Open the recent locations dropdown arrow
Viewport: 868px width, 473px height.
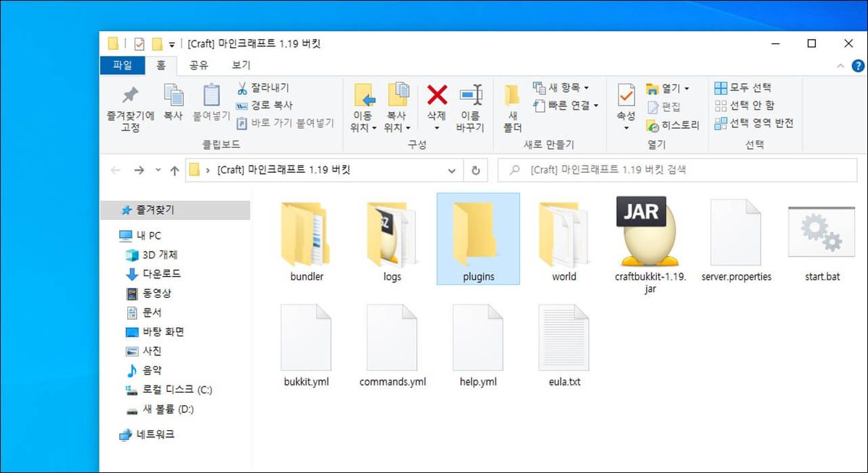click(158, 171)
